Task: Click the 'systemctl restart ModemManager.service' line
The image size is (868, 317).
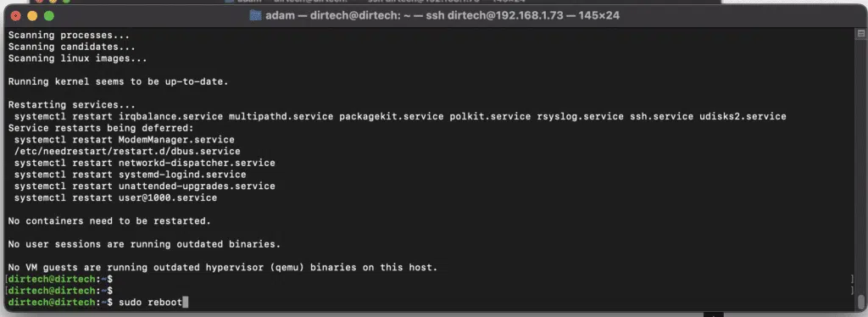Action: [x=124, y=139]
